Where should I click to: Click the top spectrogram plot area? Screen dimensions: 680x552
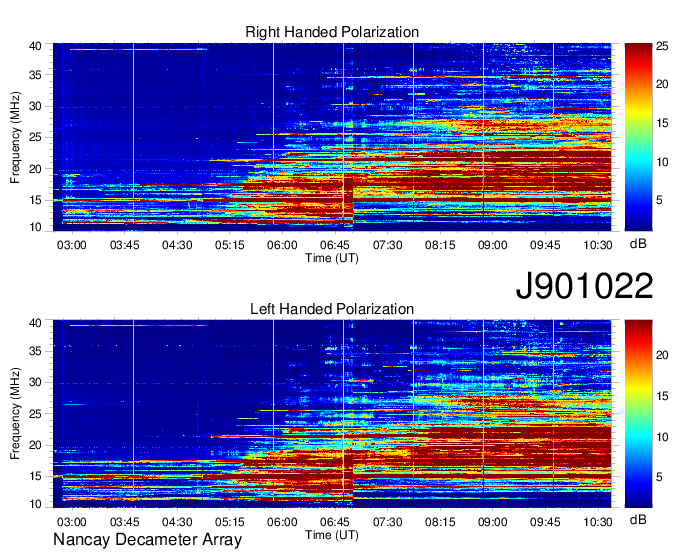[332, 137]
